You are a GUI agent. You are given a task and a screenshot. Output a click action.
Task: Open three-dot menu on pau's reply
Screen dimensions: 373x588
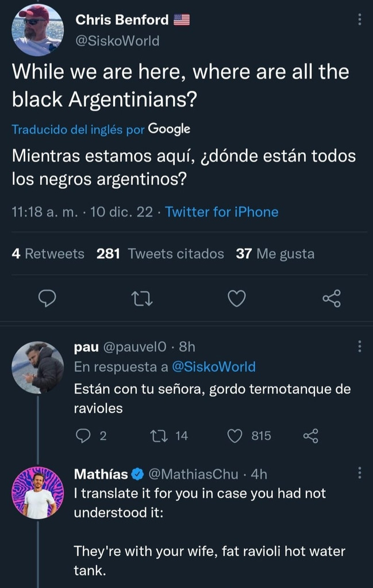click(x=359, y=346)
